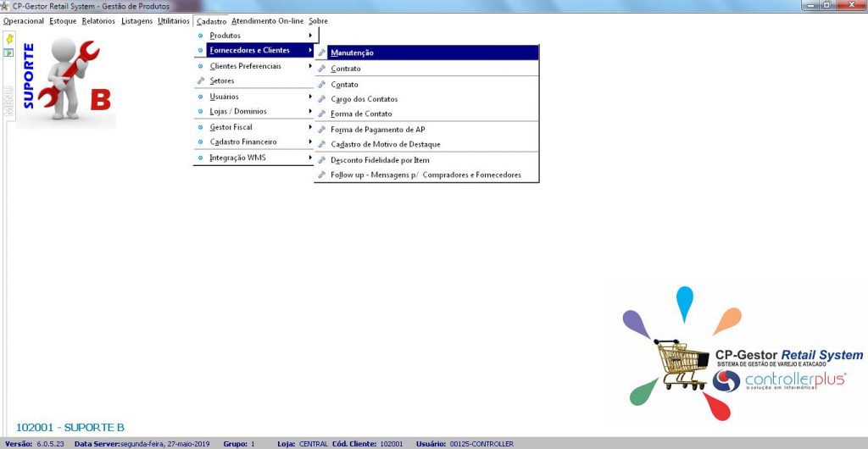Open the Utilitários menu
The image size is (868, 449).
coord(173,21)
